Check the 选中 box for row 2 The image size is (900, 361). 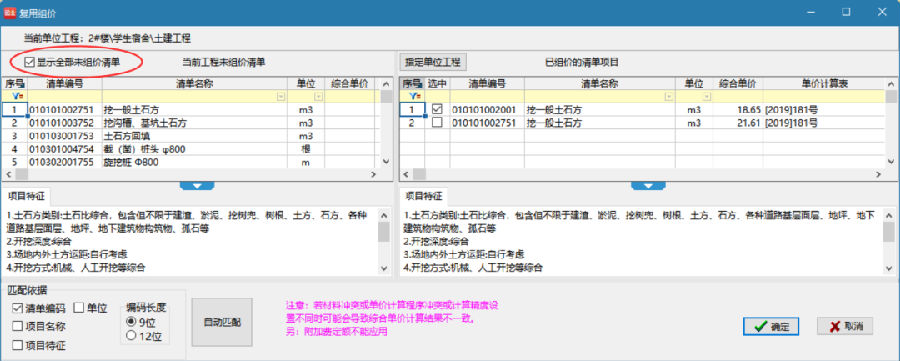point(437,122)
